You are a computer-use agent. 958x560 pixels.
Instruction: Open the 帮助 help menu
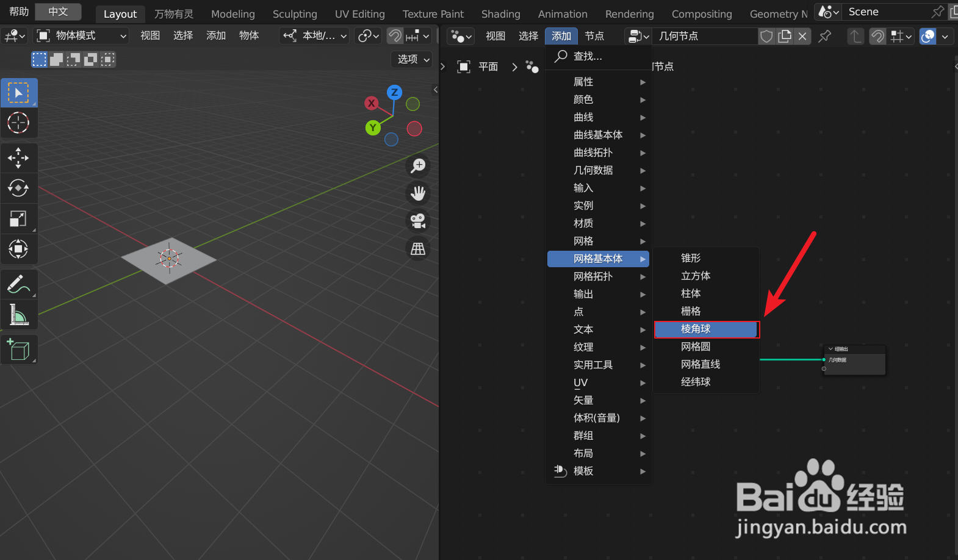pos(19,12)
